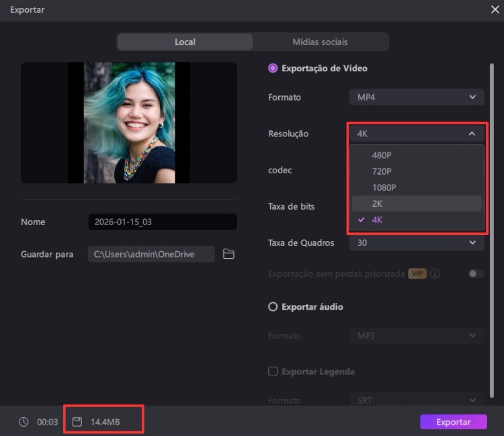Choose 480P resolution option

pos(417,155)
